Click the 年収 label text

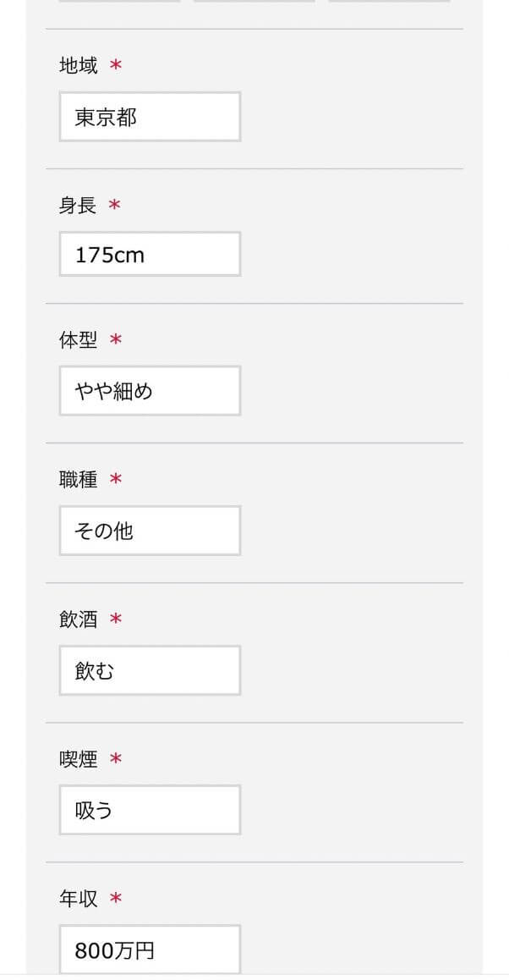coord(79,899)
